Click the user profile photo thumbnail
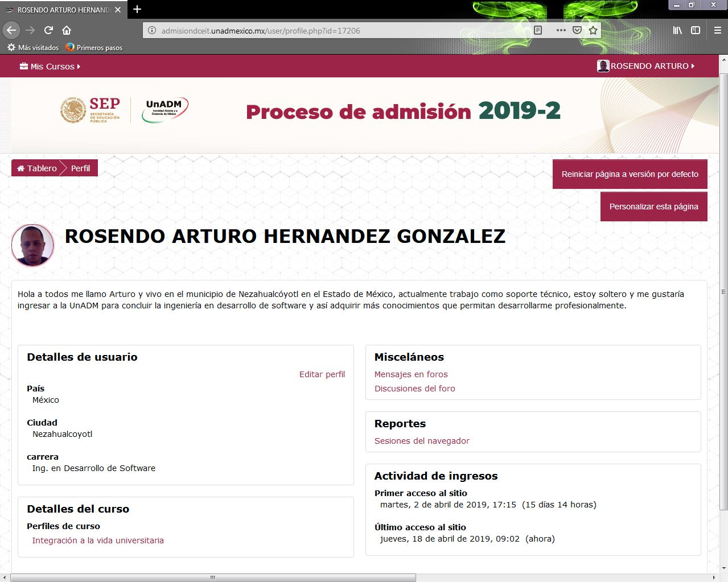The image size is (728, 582). click(33, 245)
